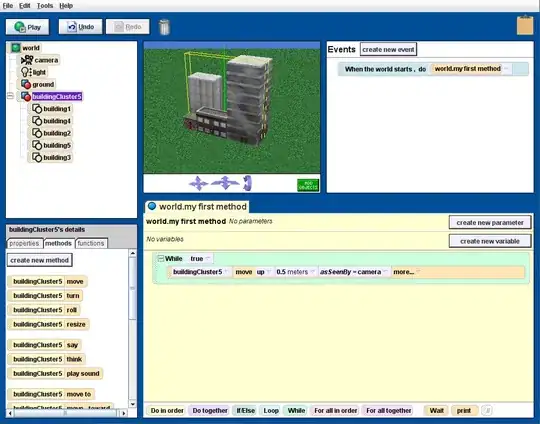Viewport: 540px width, 424px height.
Task: Click the comment tile // icon
Action: coord(486,411)
